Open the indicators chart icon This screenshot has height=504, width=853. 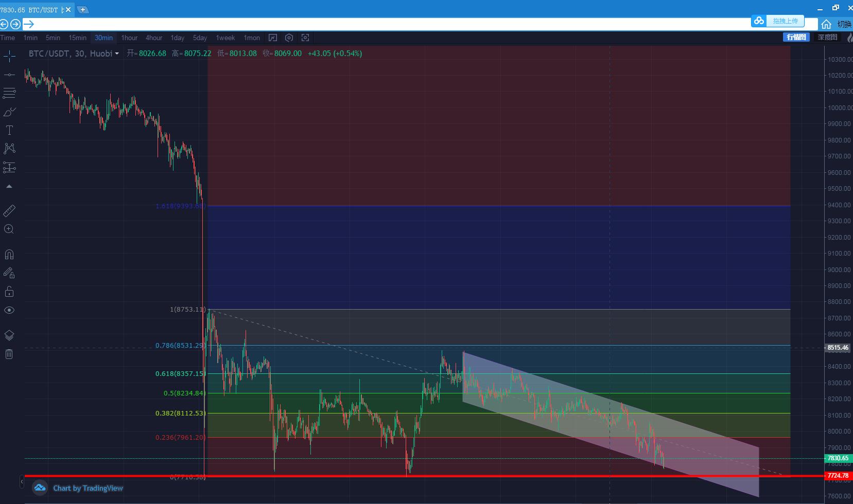coord(273,38)
